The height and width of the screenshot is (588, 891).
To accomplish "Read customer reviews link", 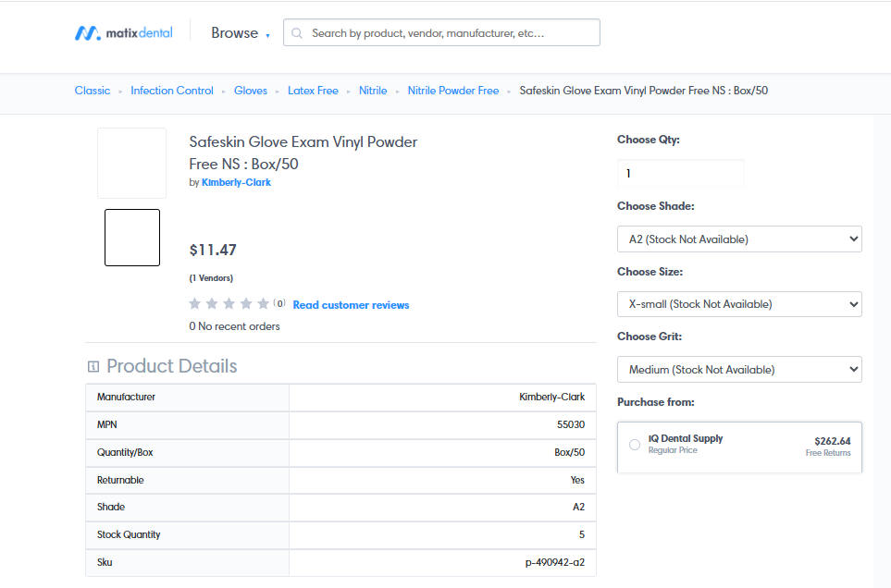I will tap(351, 305).
